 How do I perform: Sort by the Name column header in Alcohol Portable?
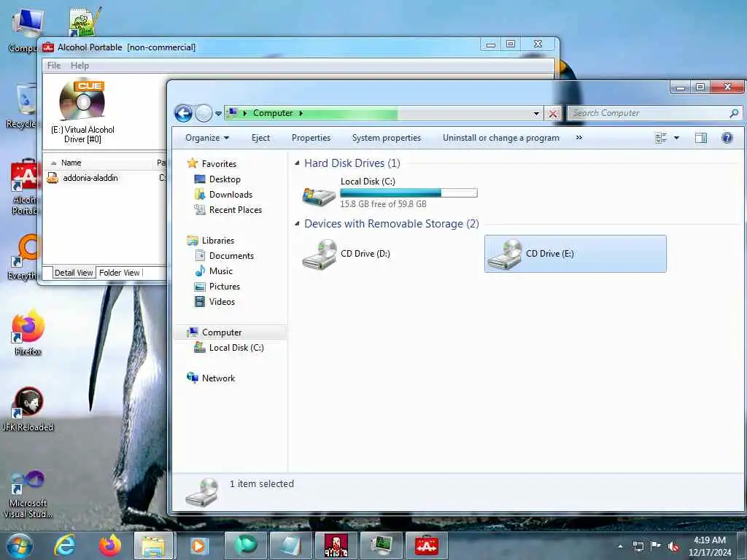pyautogui.click(x=71, y=163)
